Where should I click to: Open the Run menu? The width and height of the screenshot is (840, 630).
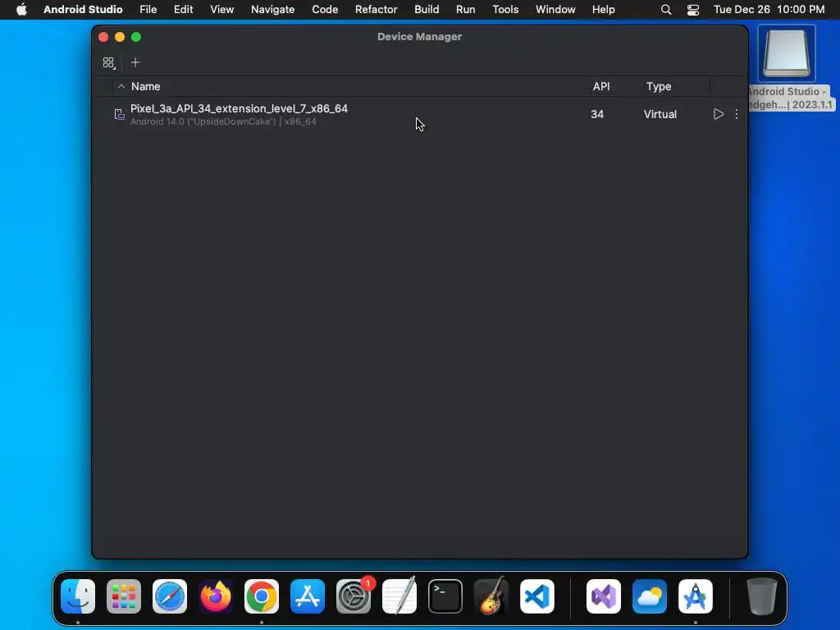point(466,10)
